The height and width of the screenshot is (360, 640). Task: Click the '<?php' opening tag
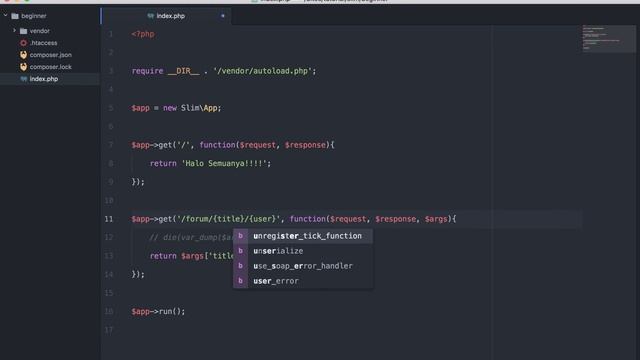(x=143, y=34)
